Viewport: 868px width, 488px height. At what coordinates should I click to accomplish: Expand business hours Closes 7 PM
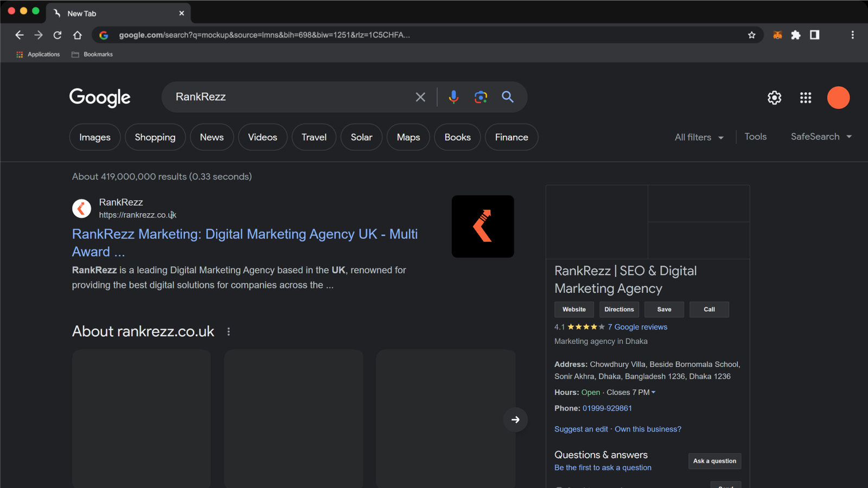[x=631, y=392]
